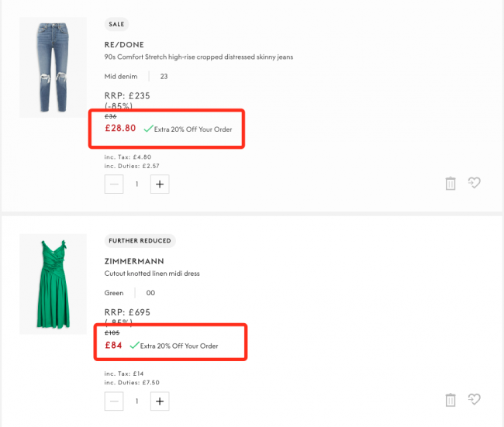Remove Zimmermann dress with trash icon
504x427 pixels.
(450, 400)
